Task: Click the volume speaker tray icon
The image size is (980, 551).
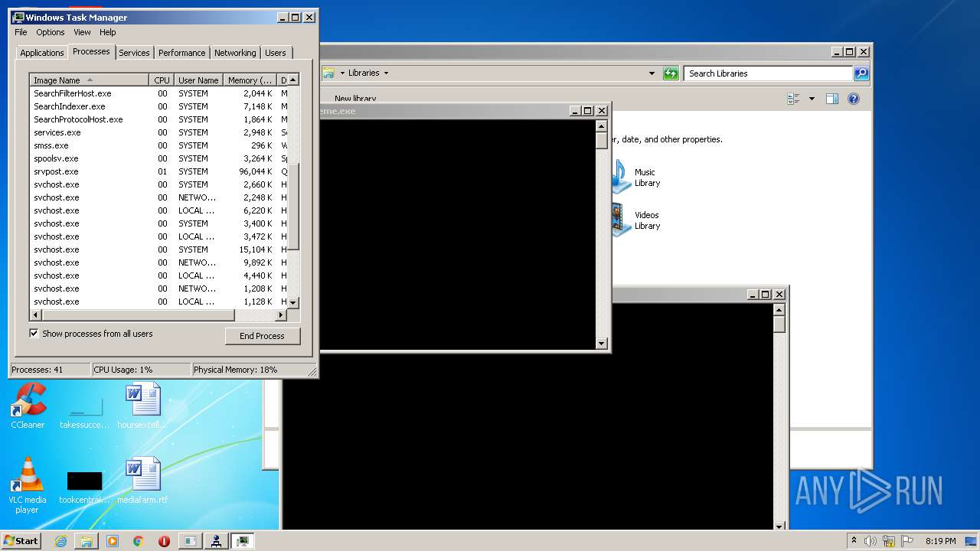Action: click(x=871, y=541)
